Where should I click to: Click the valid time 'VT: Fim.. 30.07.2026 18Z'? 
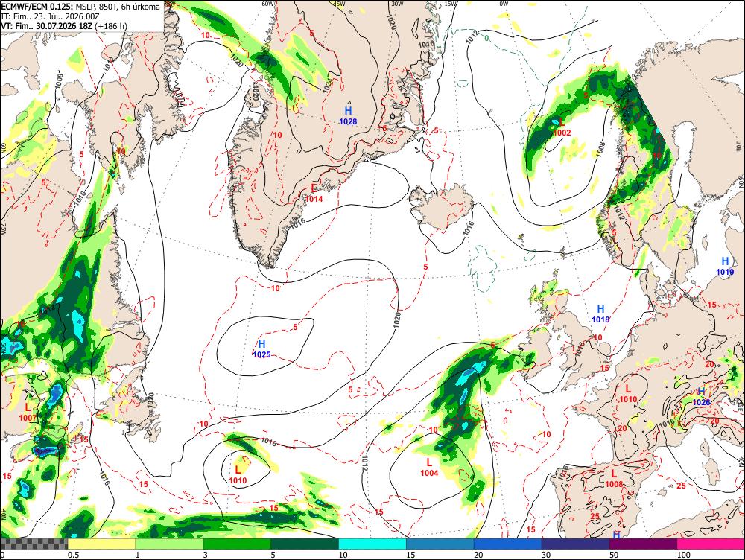(47, 25)
